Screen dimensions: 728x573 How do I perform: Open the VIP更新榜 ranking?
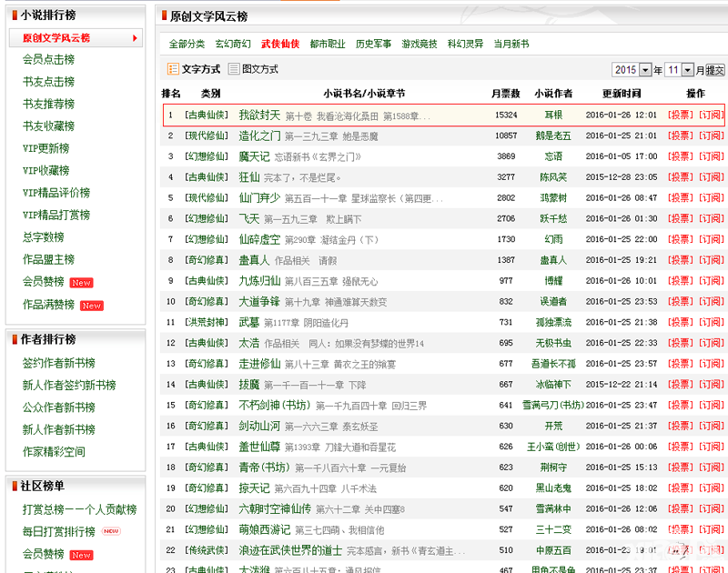46,148
